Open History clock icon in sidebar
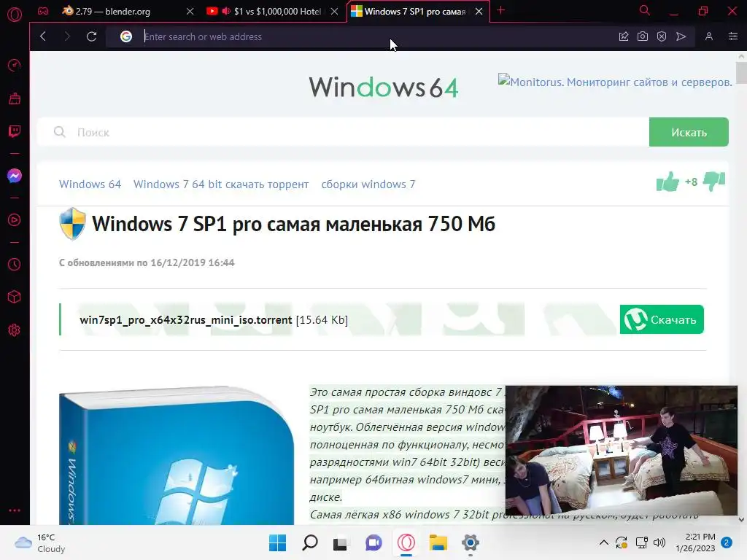This screenshot has height=560, width=747. (15, 264)
